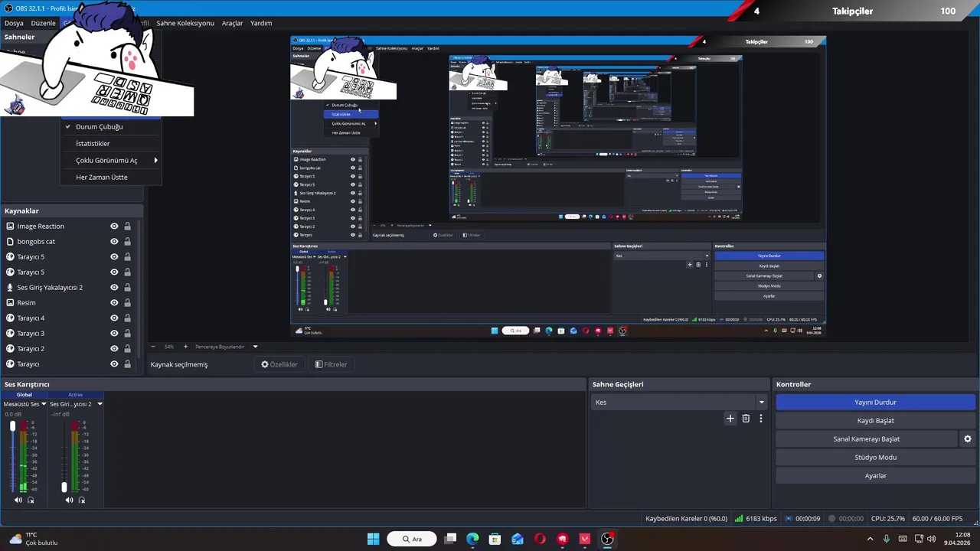Open the Dosya menu
Screen dimensions: 980x551
coord(14,23)
